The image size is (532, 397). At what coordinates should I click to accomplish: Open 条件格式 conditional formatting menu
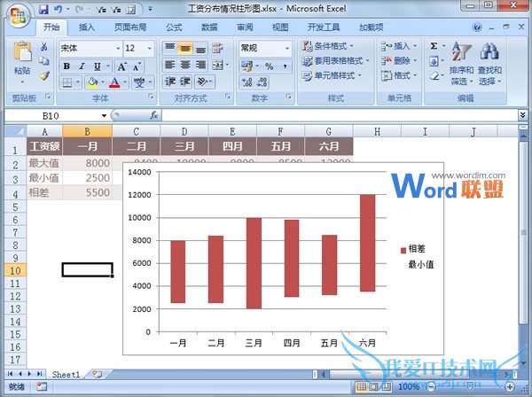(x=328, y=46)
